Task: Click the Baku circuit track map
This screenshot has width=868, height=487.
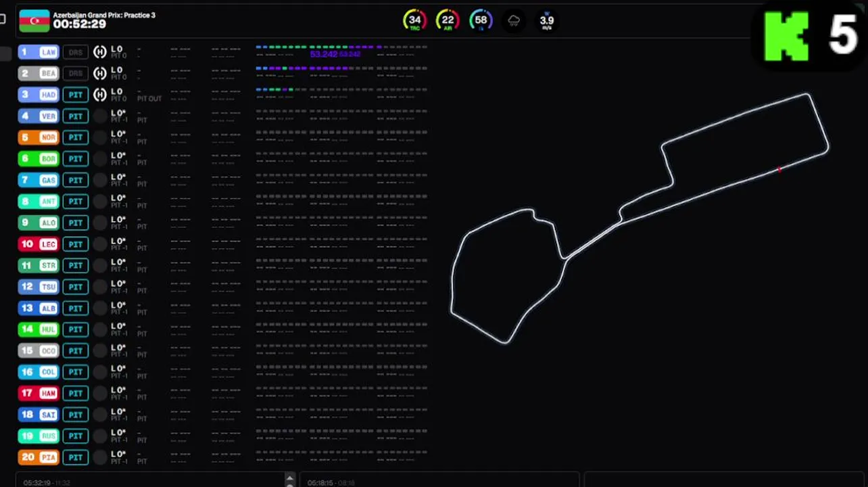Action: (640, 218)
